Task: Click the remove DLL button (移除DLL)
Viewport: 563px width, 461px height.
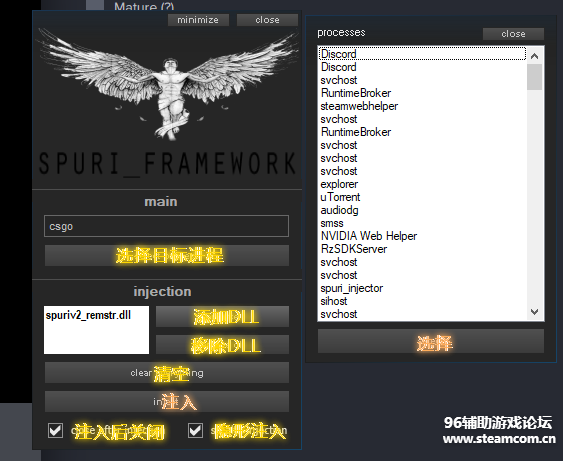Action: point(222,345)
